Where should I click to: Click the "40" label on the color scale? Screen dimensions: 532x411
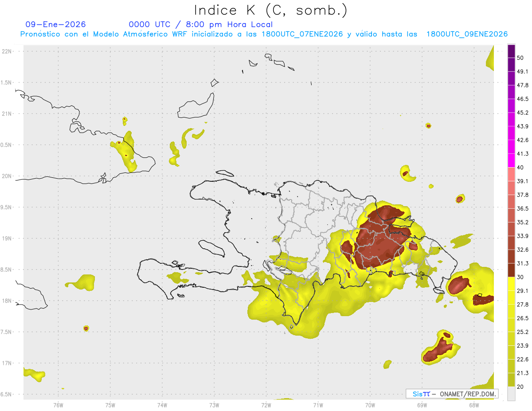520,167
